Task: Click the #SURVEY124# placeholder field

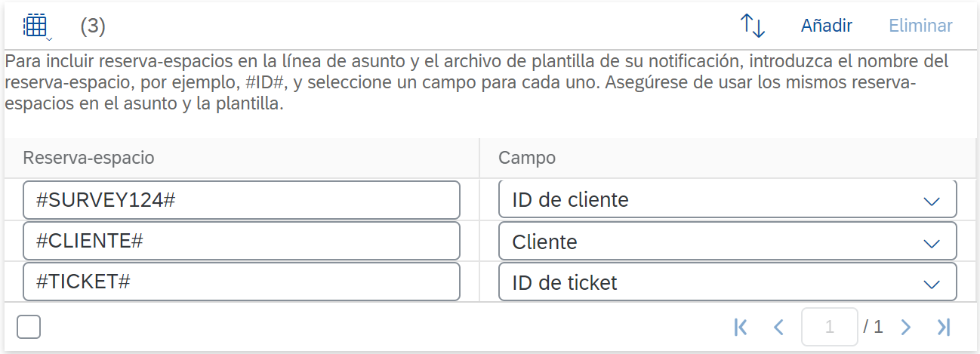Action: pos(242,200)
